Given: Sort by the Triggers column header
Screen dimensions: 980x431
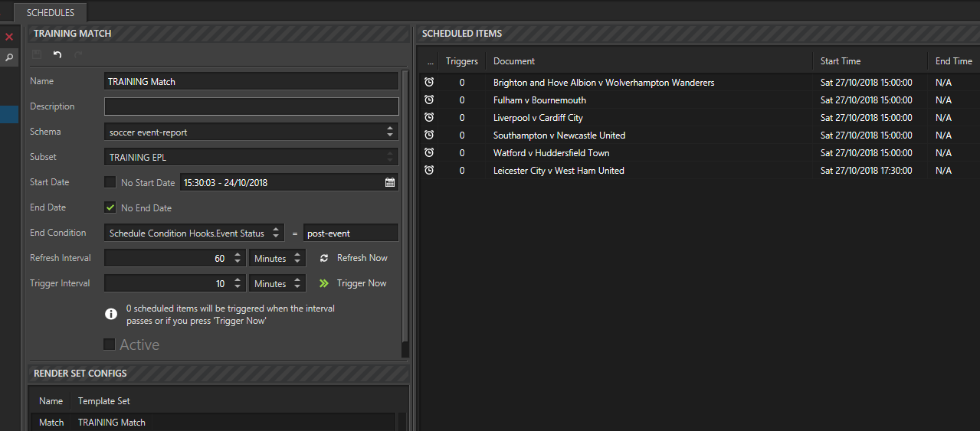Looking at the screenshot, I should [462, 61].
